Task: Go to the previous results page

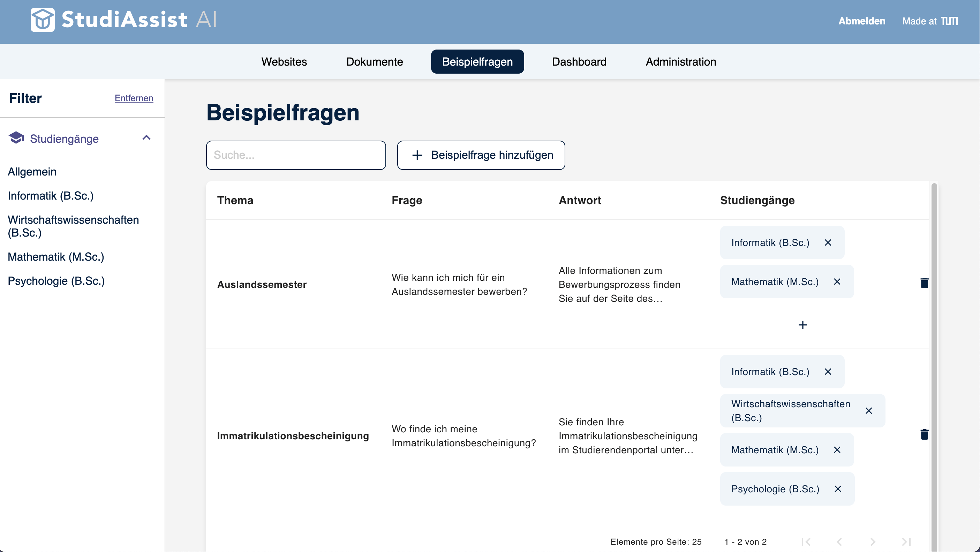Action: 839,542
